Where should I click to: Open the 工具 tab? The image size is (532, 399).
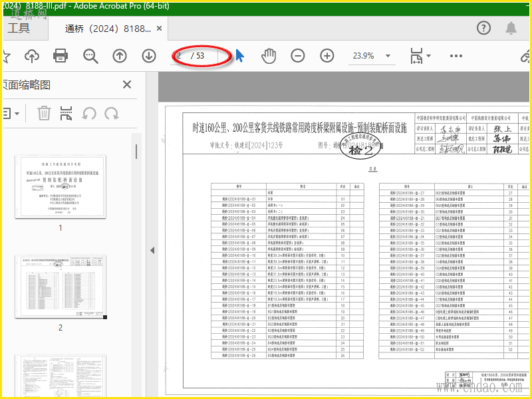(x=19, y=28)
